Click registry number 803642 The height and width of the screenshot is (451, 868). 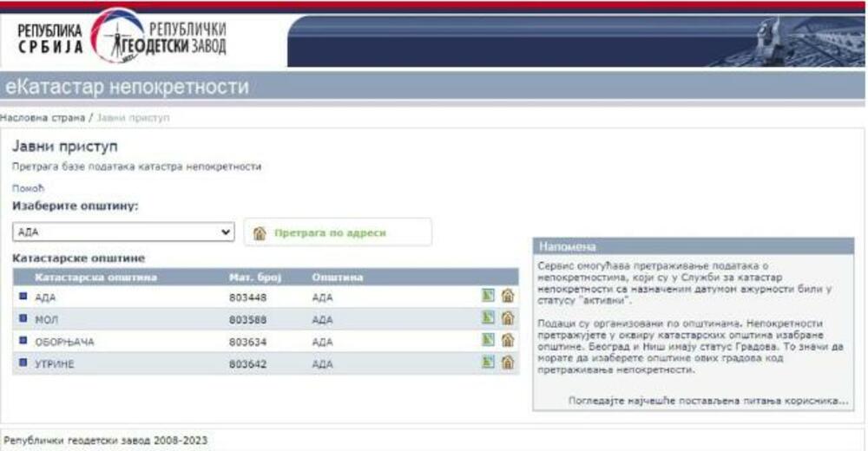[x=247, y=364]
